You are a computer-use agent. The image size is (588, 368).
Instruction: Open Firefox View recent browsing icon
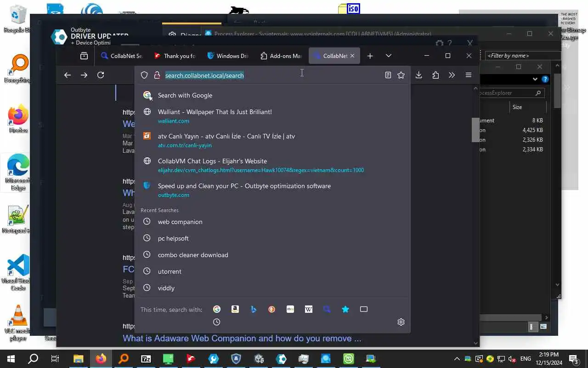(x=84, y=56)
